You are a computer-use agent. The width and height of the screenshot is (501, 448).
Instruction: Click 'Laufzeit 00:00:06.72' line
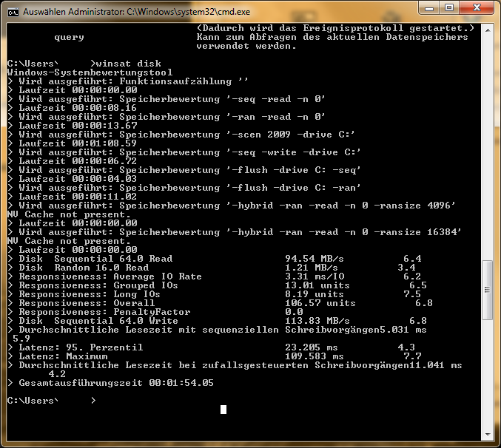(72, 161)
